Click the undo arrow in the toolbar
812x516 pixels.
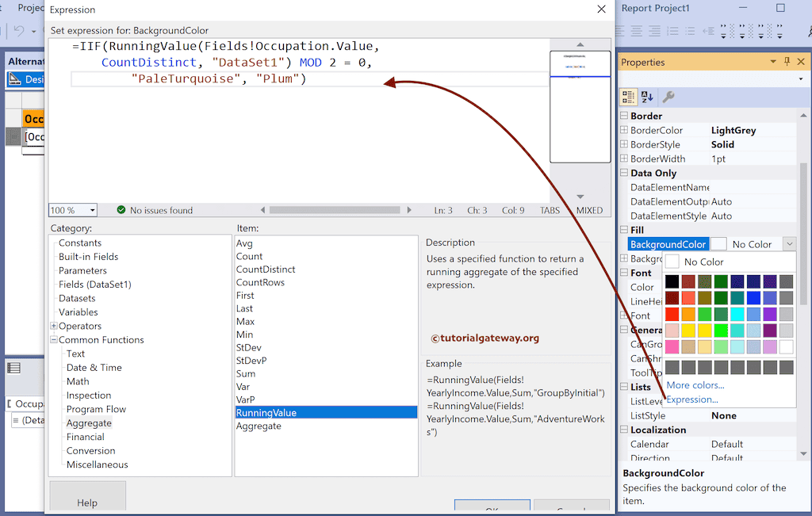[19, 32]
